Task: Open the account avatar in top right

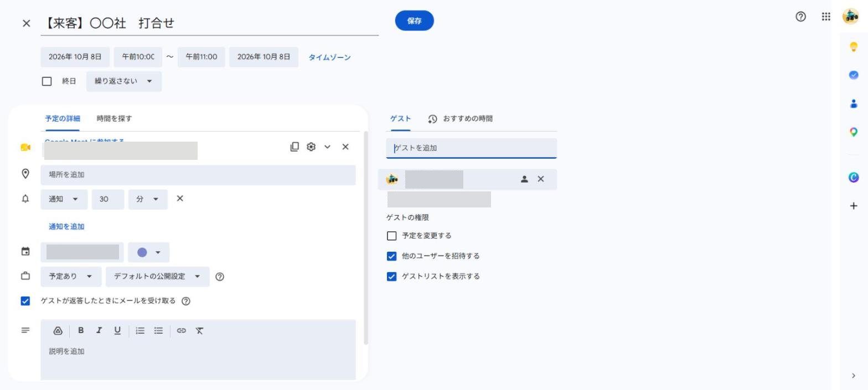Action: click(850, 17)
